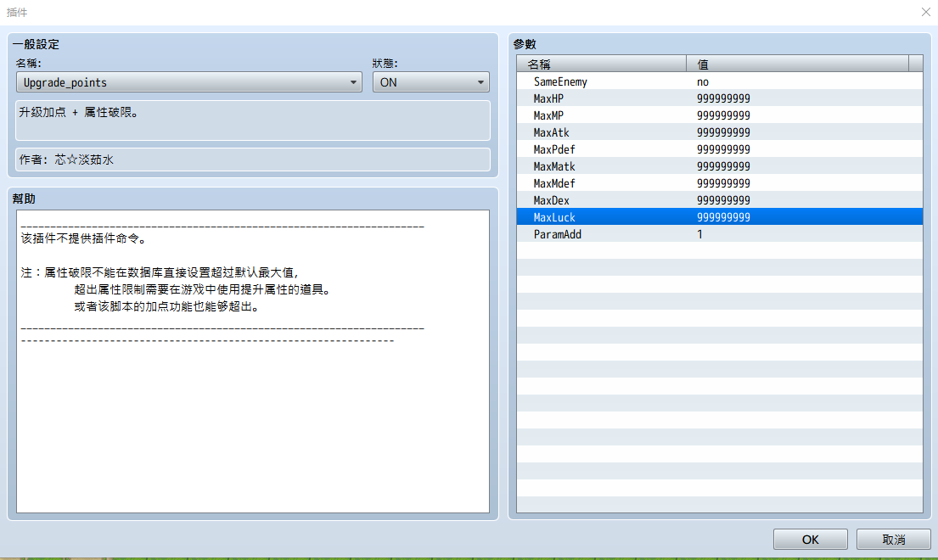Click the value 'no' for SameEnemy

(702, 81)
